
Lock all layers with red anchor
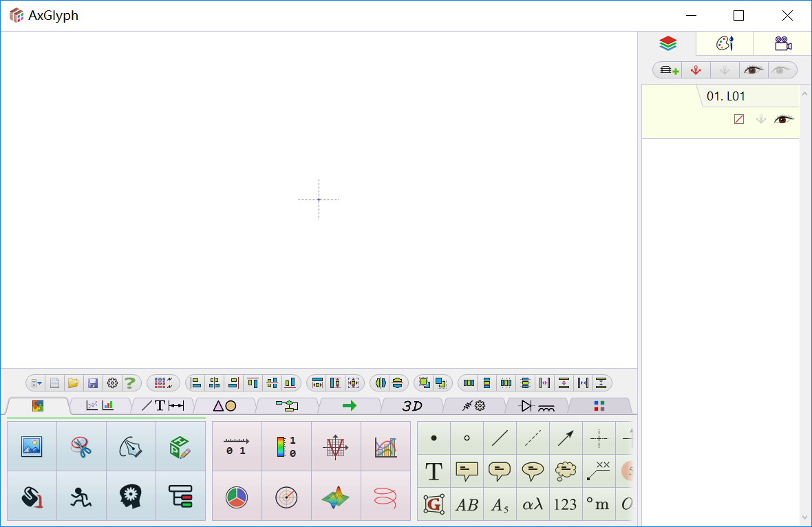pos(696,70)
